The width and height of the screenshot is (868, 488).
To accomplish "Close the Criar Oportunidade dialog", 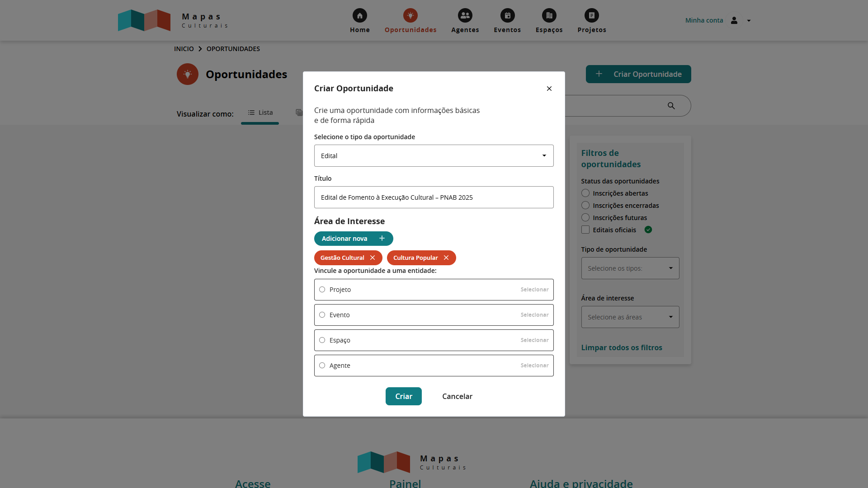I will coord(549,89).
